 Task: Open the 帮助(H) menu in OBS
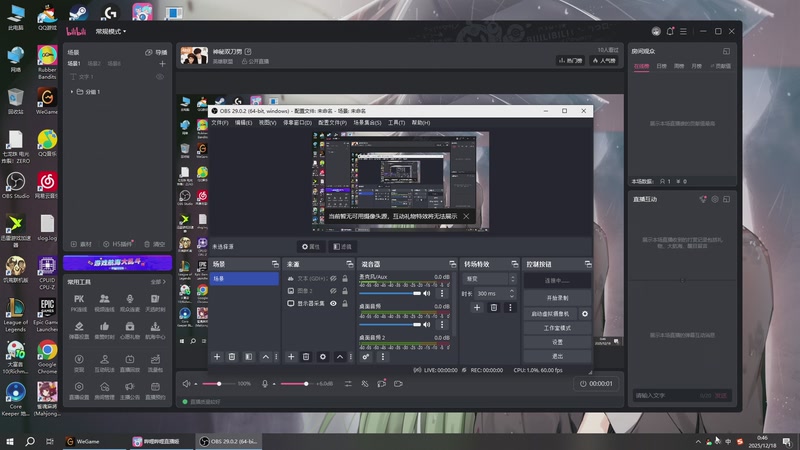click(421, 123)
